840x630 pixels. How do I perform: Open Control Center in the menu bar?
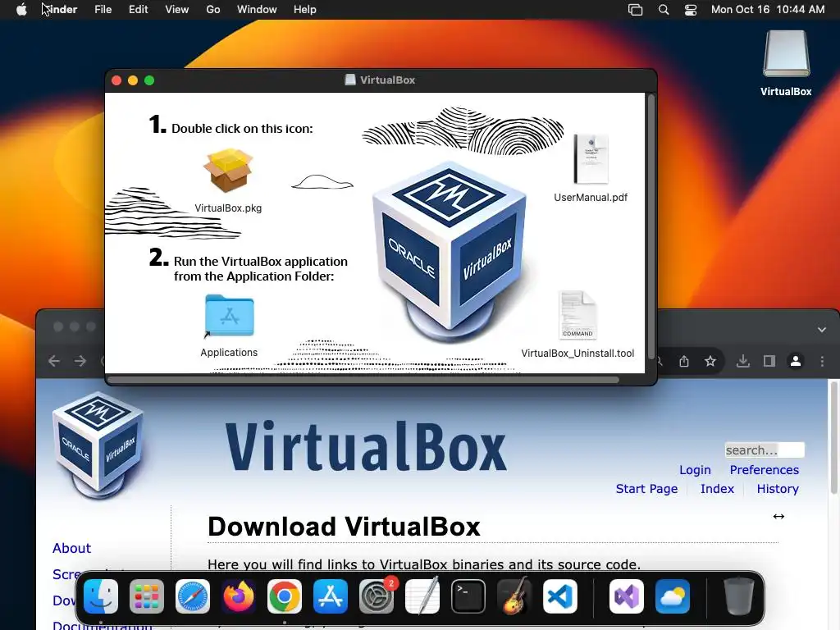691,10
